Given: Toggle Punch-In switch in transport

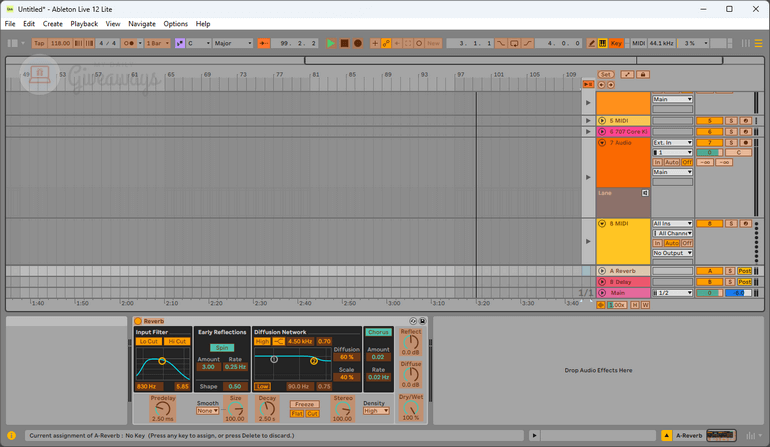Looking at the screenshot, I should tap(501, 43).
